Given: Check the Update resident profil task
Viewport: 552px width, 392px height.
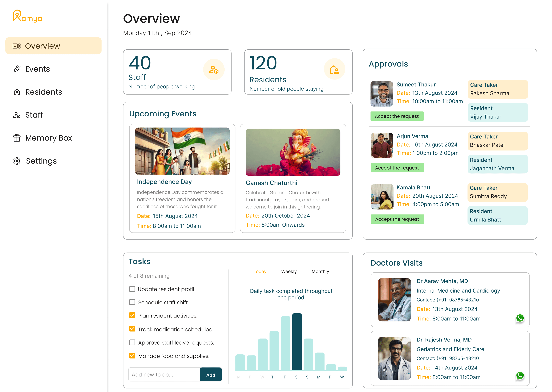Looking at the screenshot, I should point(132,289).
